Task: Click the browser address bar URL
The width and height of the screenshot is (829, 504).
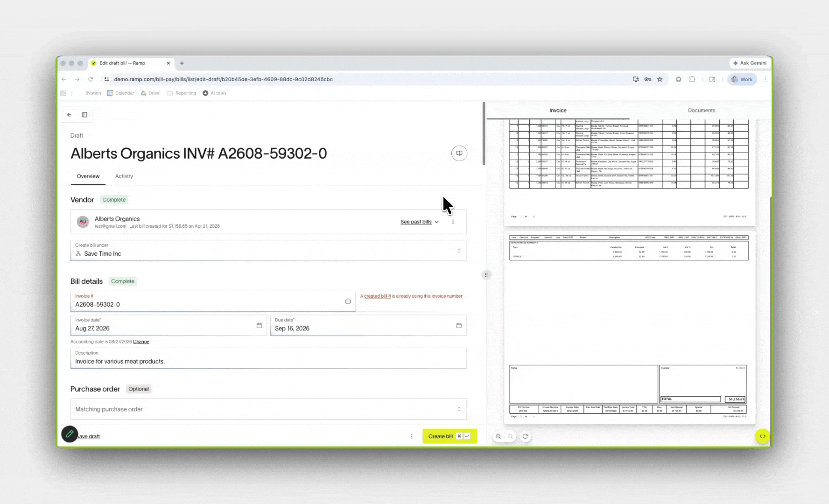Action: 223,79
